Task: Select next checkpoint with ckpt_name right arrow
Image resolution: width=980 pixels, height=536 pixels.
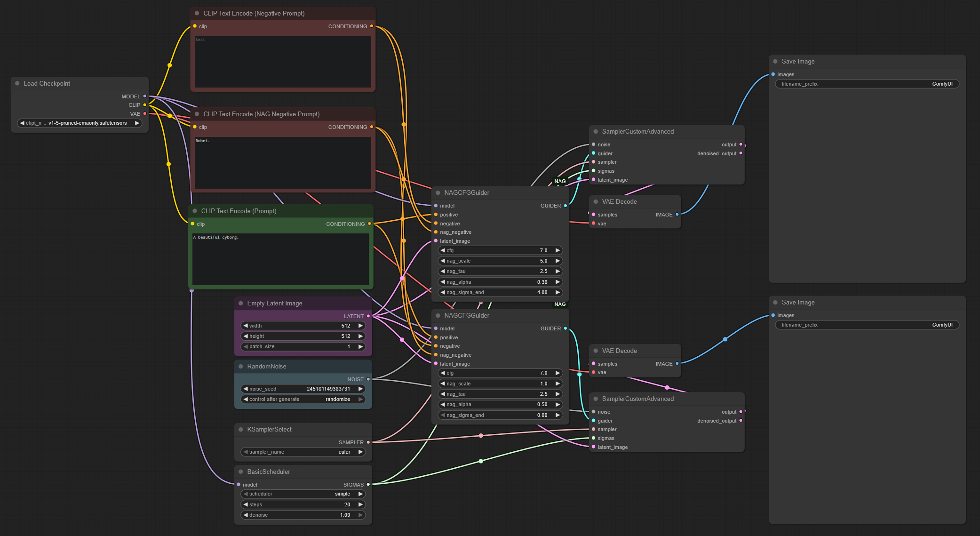Action: (x=137, y=123)
